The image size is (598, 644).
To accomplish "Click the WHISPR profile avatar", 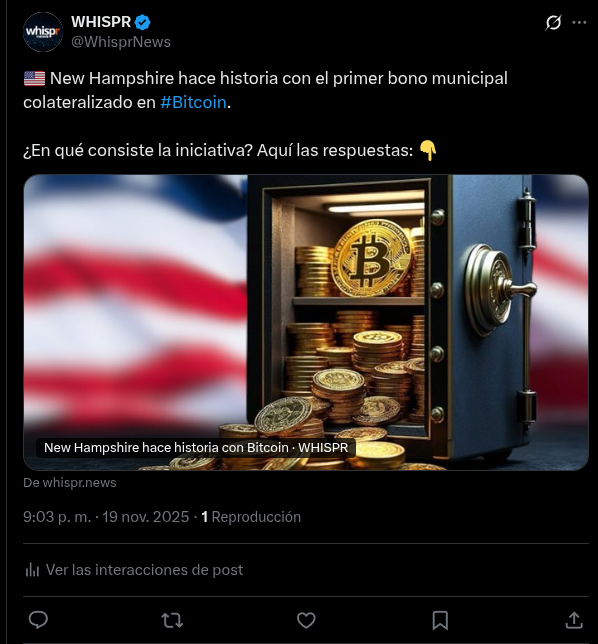I will 43,32.
